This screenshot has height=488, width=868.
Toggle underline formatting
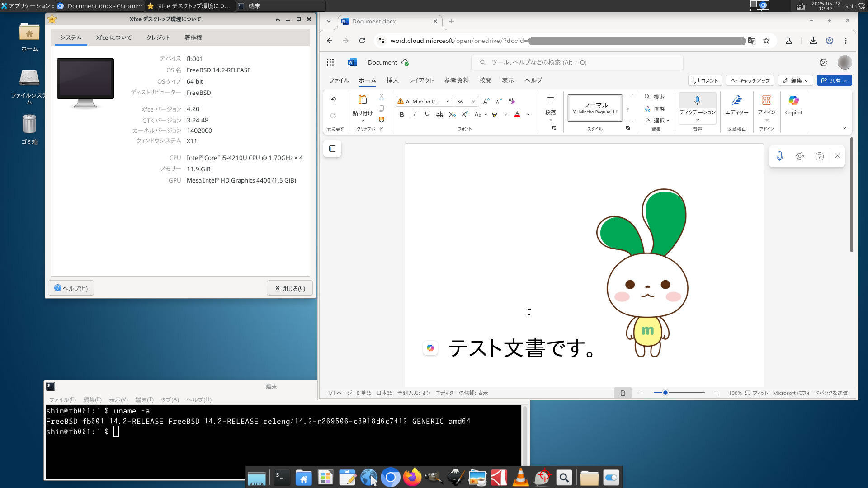427,115
